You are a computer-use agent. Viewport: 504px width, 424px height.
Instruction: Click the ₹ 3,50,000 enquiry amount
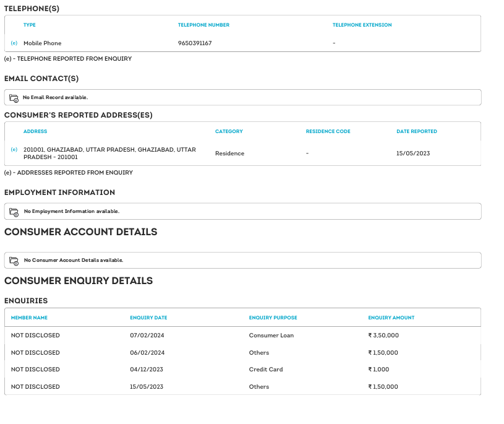[x=383, y=335]
